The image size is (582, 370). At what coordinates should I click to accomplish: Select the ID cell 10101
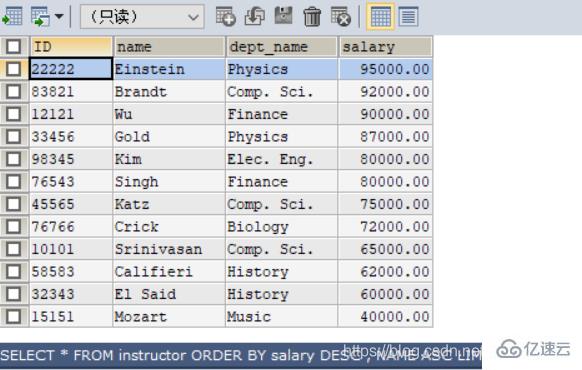71,249
